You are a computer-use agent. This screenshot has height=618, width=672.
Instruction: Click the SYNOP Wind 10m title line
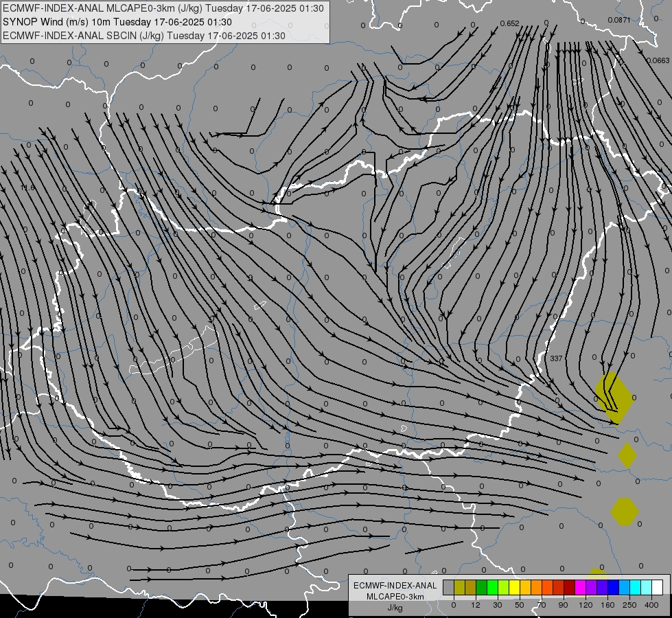(117, 22)
